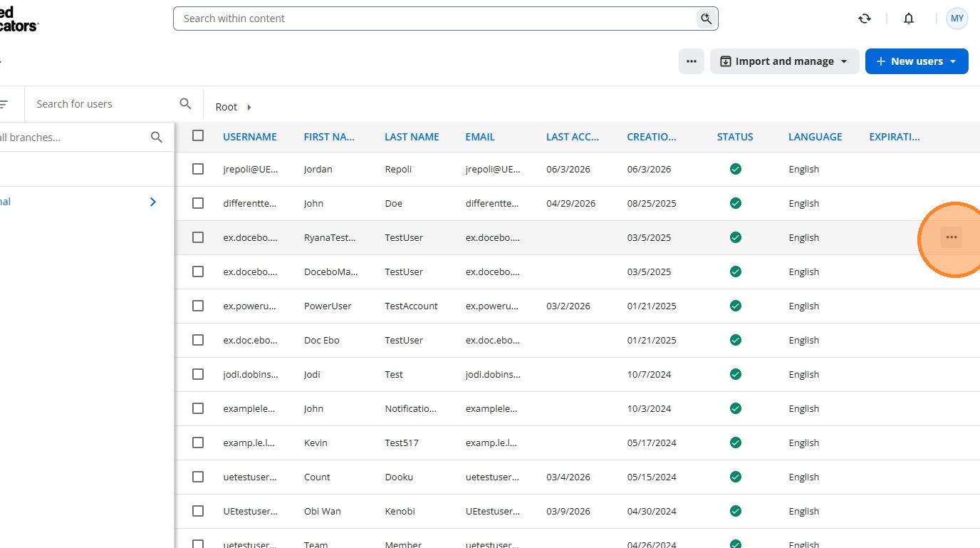980x548 pixels.
Task: Open Import and manage dropdown
Action: tap(784, 61)
